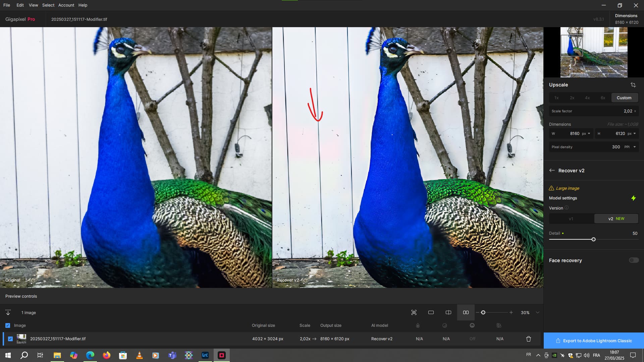Select the single view preview mode

[431, 312]
